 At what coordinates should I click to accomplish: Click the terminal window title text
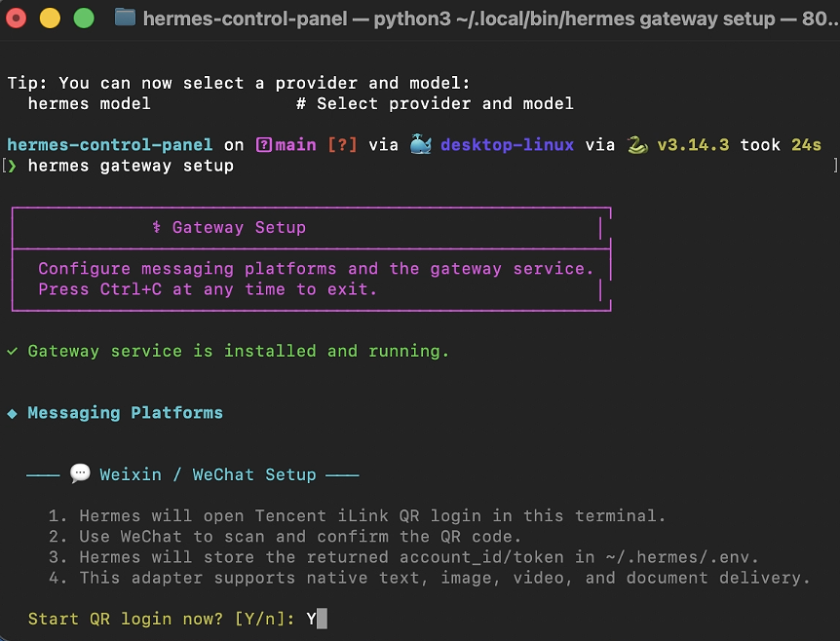point(489,19)
